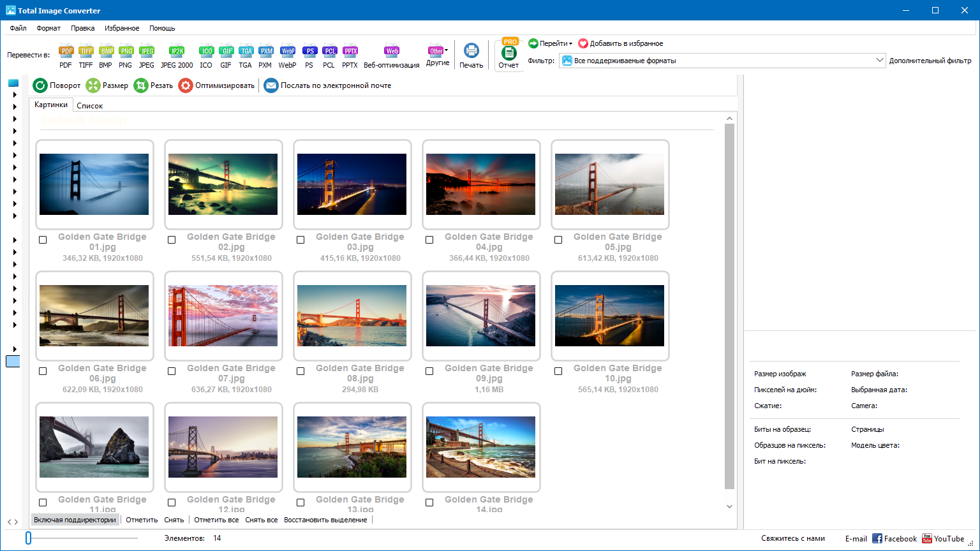Click the thumbnail size slider handle

[28, 538]
